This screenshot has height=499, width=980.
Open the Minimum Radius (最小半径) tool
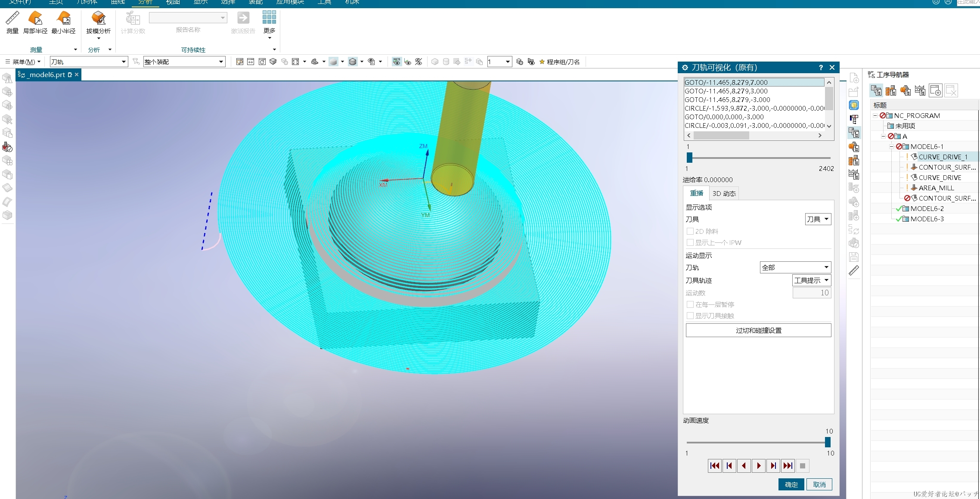tap(63, 18)
